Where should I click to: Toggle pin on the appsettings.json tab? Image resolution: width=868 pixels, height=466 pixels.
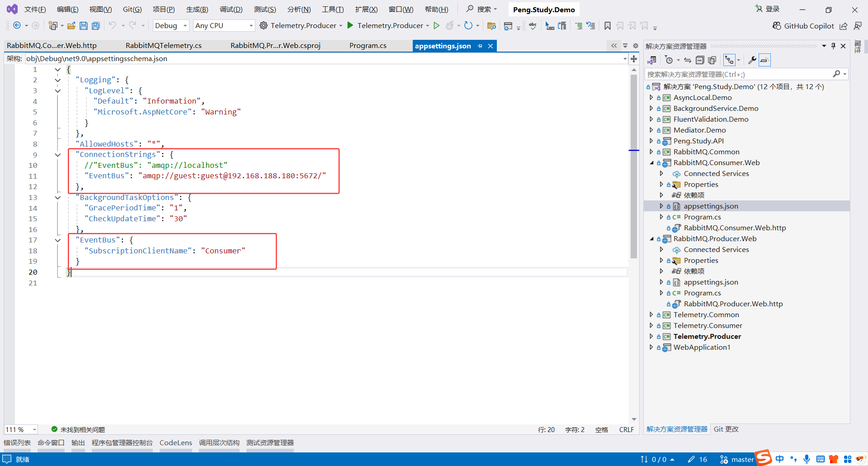point(480,46)
